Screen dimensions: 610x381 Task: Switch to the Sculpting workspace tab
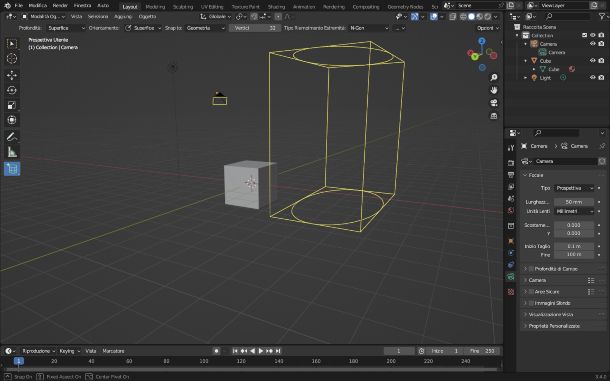183,7
